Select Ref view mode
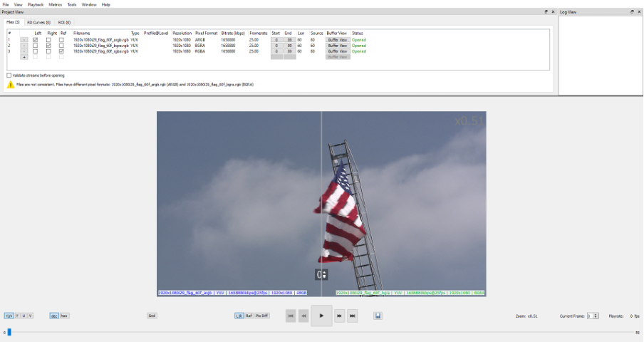 [x=249, y=316]
